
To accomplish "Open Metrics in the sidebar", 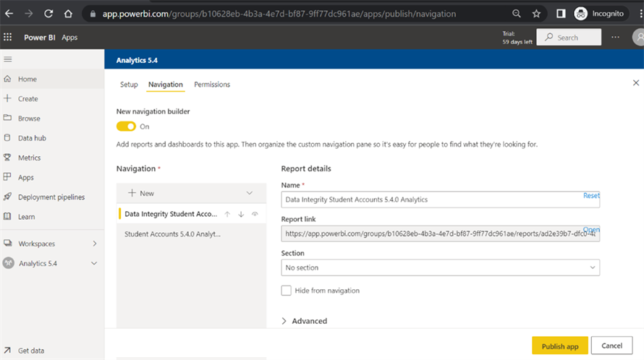I will (x=52, y=158).
